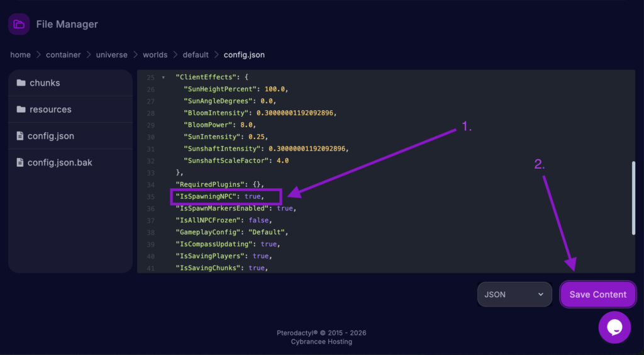The width and height of the screenshot is (644, 355).
Task: Open the chunks folder in sidebar
Action: [45, 83]
